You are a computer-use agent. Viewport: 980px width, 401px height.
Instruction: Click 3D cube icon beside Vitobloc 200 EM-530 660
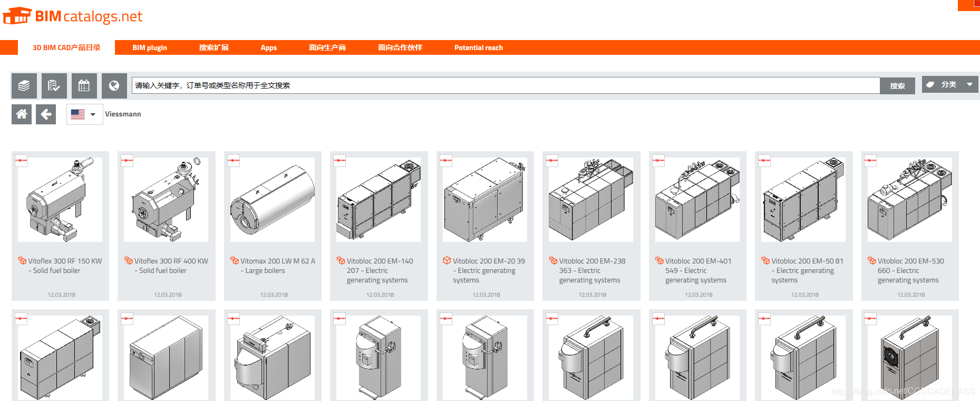click(871, 260)
